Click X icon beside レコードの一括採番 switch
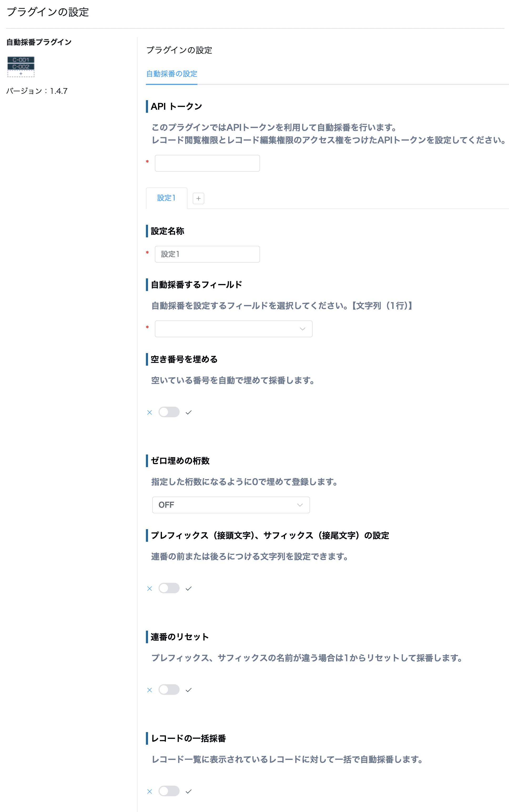 coord(150,791)
